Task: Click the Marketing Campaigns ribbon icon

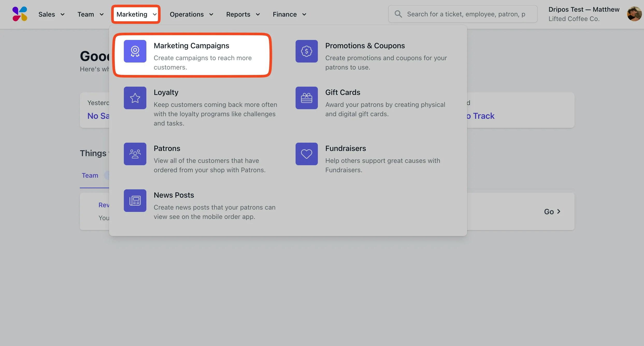Action: pos(135,51)
